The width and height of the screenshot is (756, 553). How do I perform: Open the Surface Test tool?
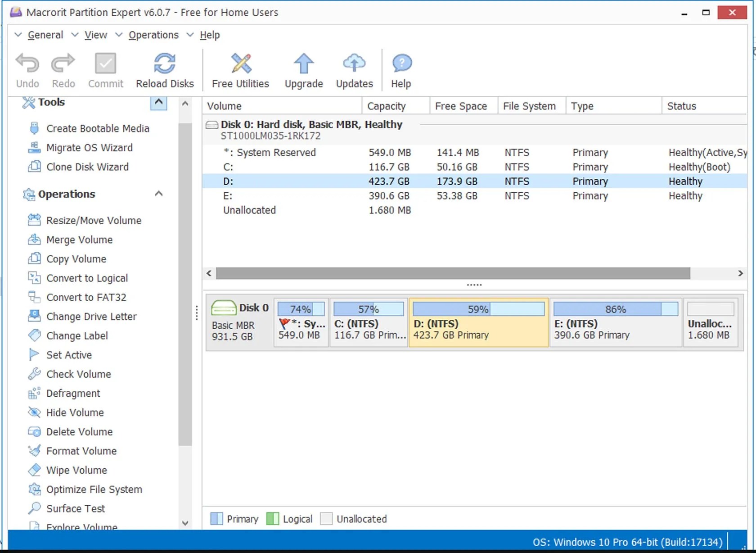(75, 508)
